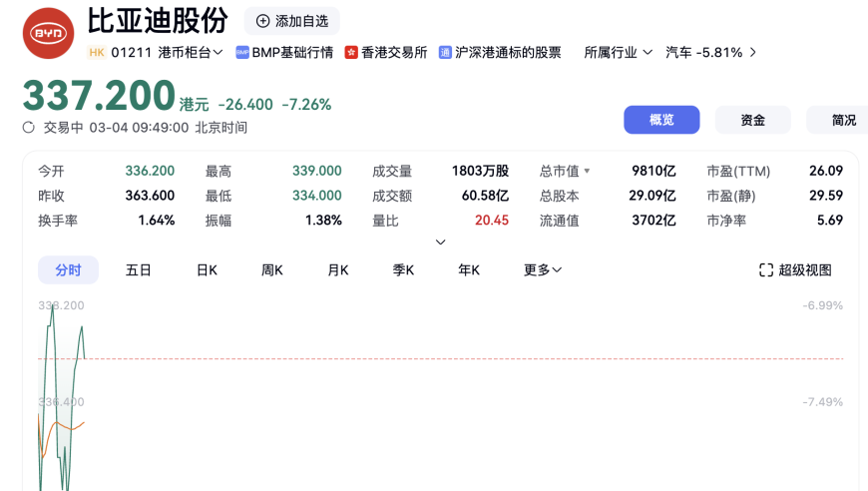Screen dimensions: 868x491
Task: Select the 季K chart tab
Action: pos(403,270)
